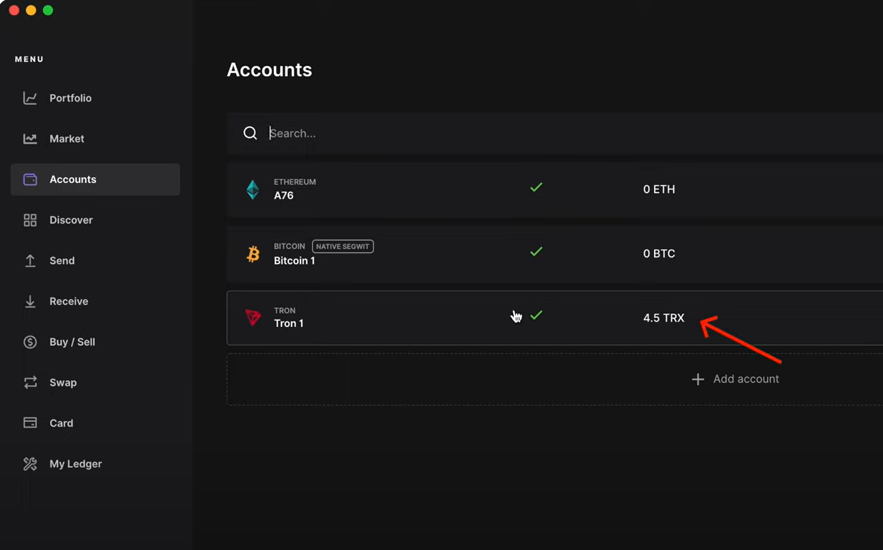This screenshot has width=883, height=550.
Task: Open Discover via its grid icon
Action: tap(30, 220)
